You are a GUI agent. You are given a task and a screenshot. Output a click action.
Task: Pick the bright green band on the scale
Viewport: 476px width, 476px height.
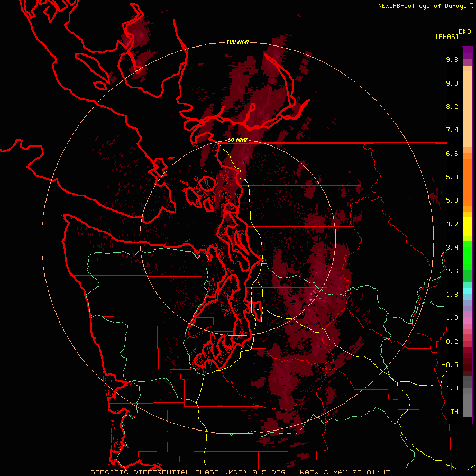(467, 255)
